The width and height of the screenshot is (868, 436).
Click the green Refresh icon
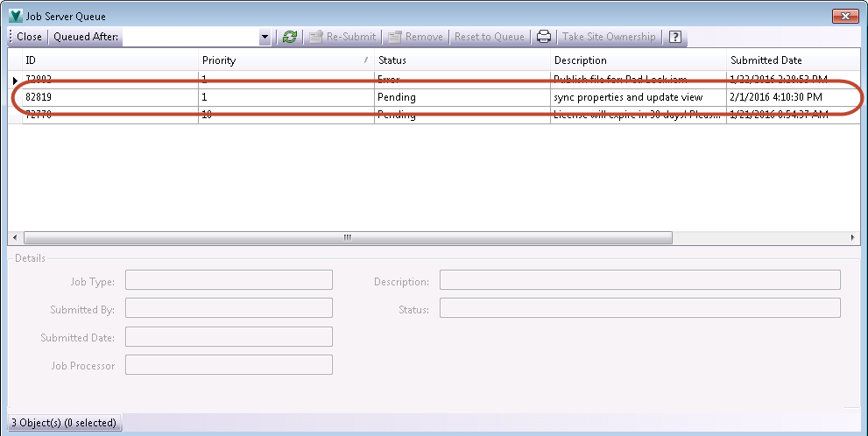[290, 37]
